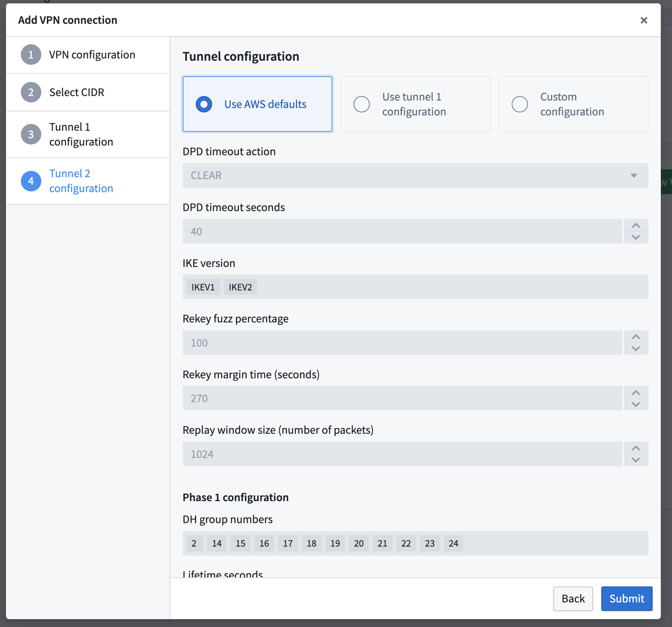This screenshot has width=672, height=627.
Task: Increase Rekey margin time value
Action: pos(636,392)
